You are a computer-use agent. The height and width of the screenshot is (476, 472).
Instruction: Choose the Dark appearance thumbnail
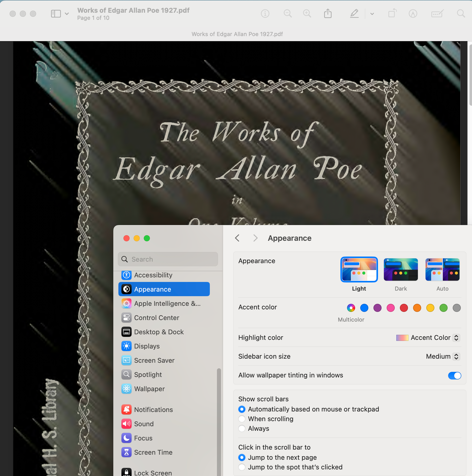tap(401, 269)
